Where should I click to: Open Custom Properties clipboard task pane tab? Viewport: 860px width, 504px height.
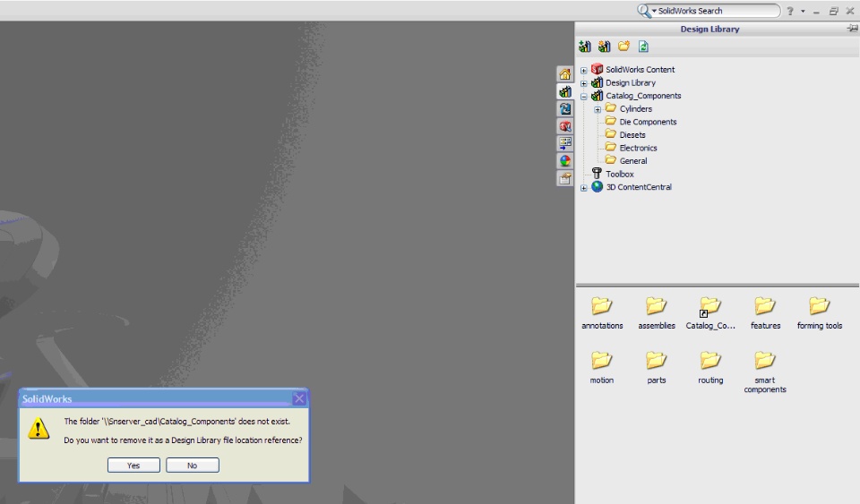coord(565,178)
